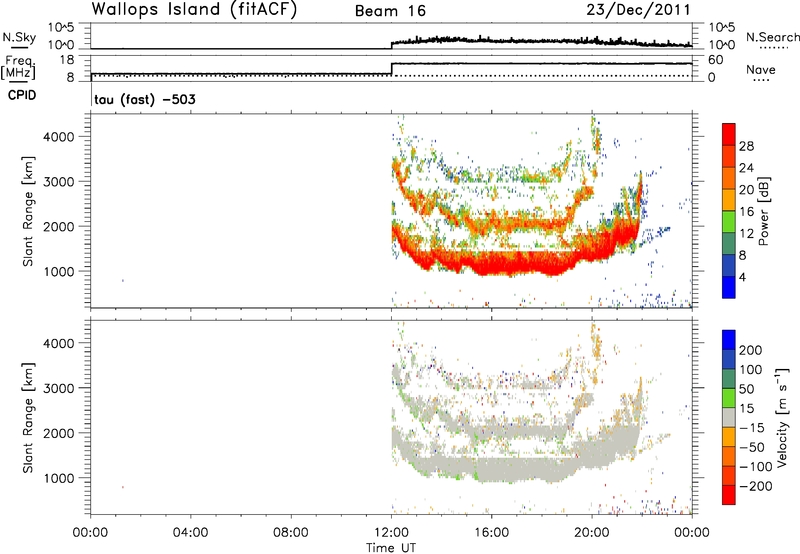The width and height of the screenshot is (800, 554).
Task: Click the '1000' tick in power panel
Action: coord(59,271)
